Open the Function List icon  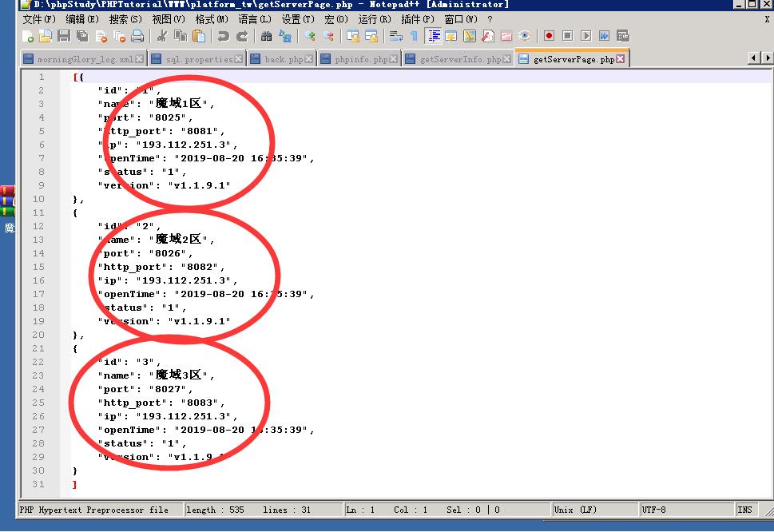click(x=488, y=36)
